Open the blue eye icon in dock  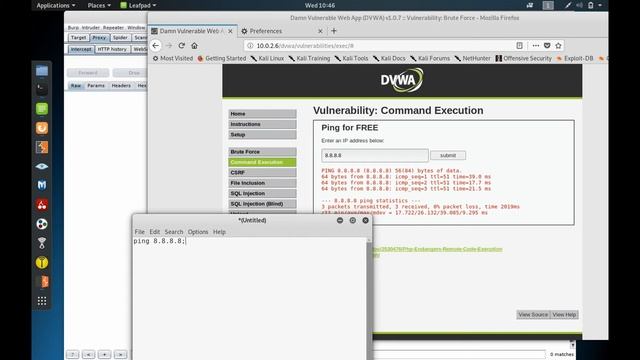[42, 166]
